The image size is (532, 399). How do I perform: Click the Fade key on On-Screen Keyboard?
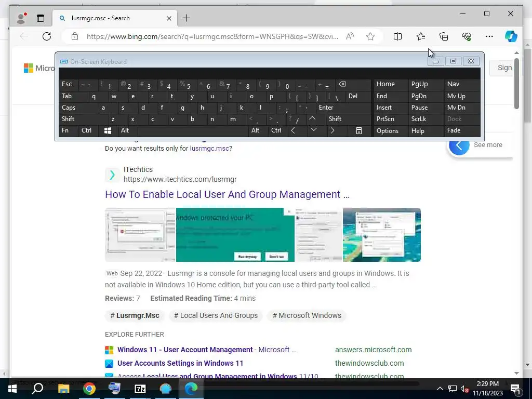coord(462,130)
